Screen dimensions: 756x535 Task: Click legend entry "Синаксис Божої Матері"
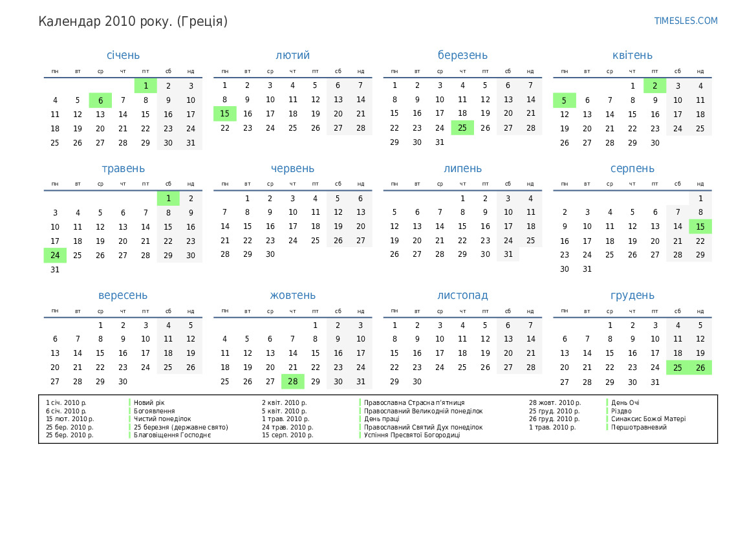[x=649, y=419]
